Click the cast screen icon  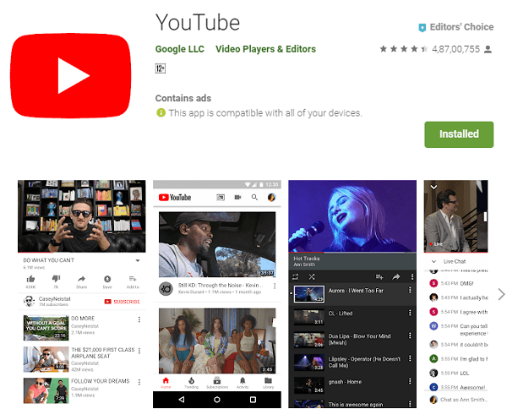pos(221,197)
